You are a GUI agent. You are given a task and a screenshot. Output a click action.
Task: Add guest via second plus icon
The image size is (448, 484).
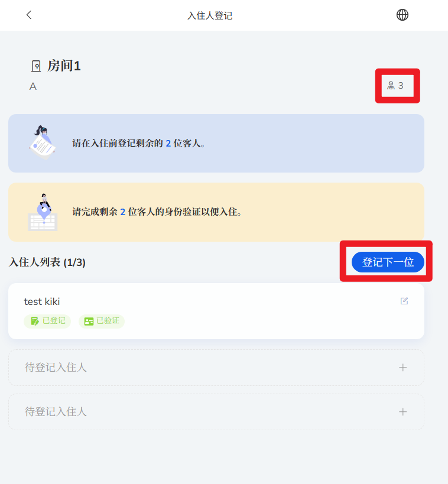[x=402, y=412]
